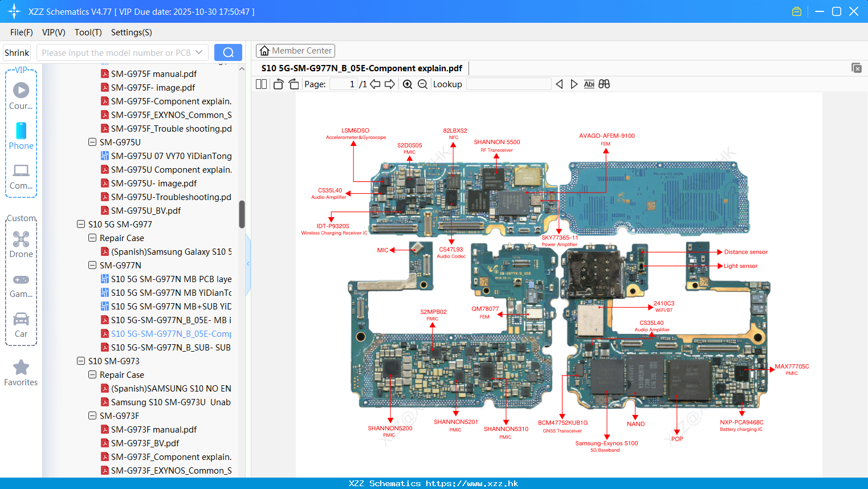The width and height of the screenshot is (868, 489).
Task: Click the scroll-up arrow of file tree
Action: click(x=242, y=68)
